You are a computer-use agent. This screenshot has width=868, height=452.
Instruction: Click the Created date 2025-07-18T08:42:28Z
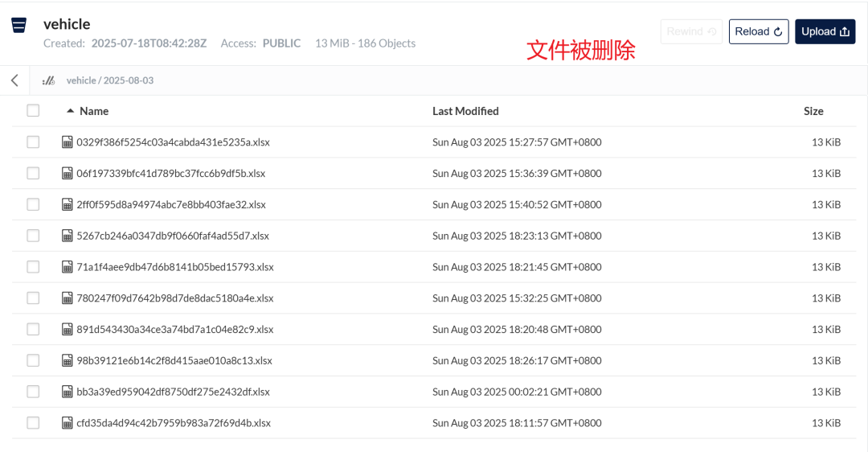[x=149, y=43]
